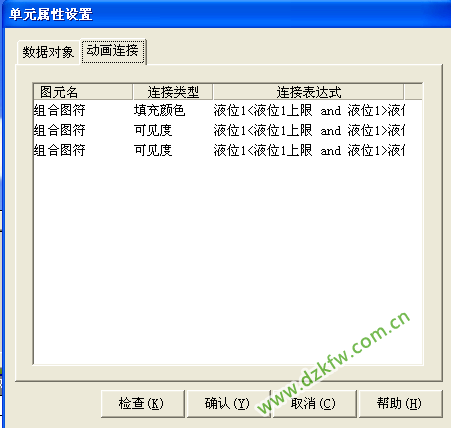Screen dimensions: 451x428
Task: Click the 单元属性设置 title bar
Action: pyautogui.click(x=227, y=14)
